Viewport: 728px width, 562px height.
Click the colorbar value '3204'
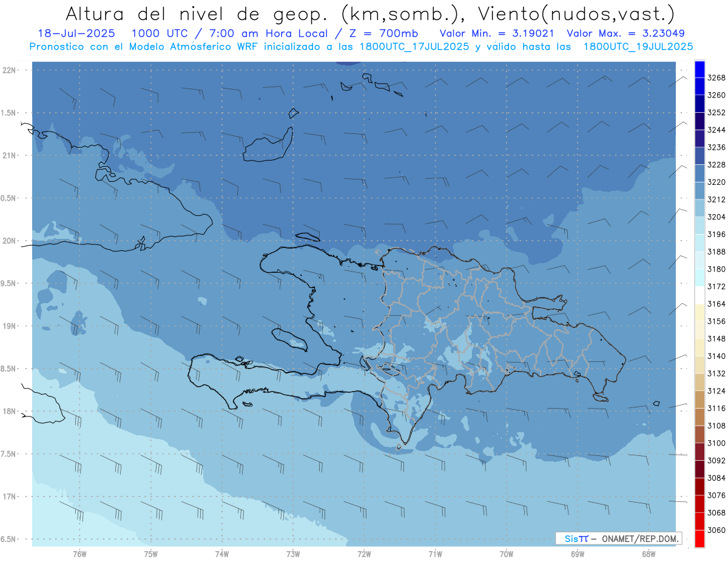[x=716, y=217]
